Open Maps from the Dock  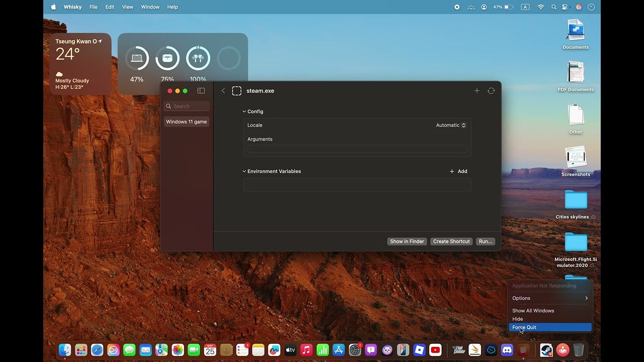click(x=162, y=350)
